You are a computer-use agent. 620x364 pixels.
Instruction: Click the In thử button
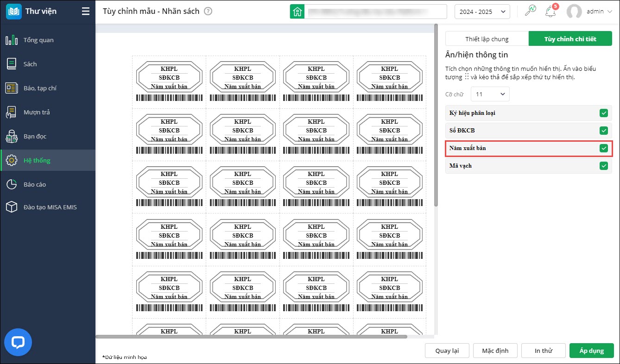(544, 351)
